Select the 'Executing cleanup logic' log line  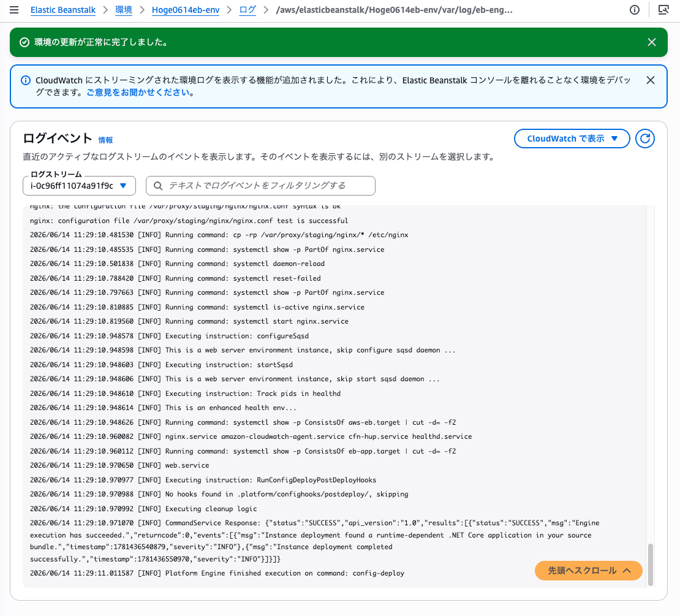143,509
